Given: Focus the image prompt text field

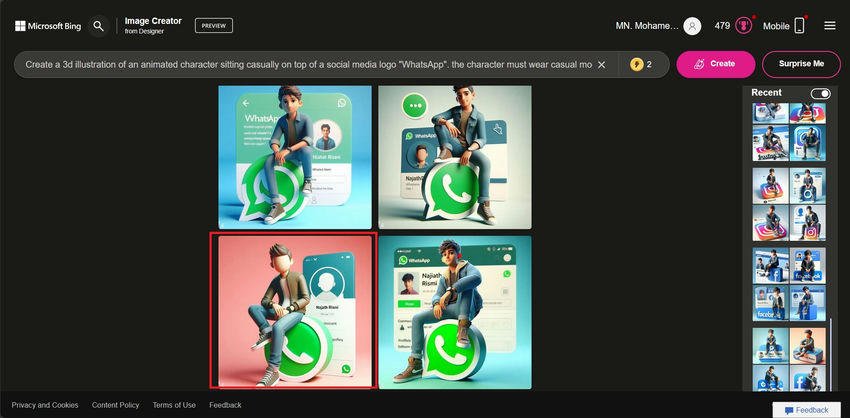Looking at the screenshot, I should pos(308,65).
